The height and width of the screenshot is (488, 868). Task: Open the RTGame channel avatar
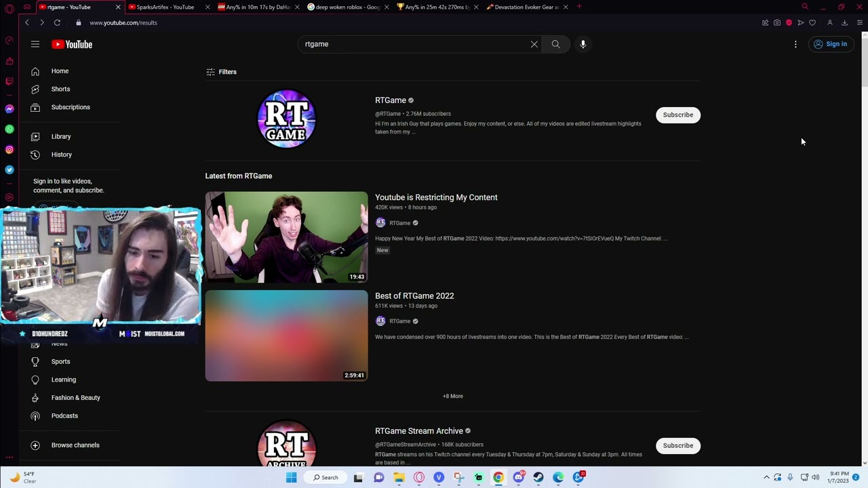pos(287,119)
